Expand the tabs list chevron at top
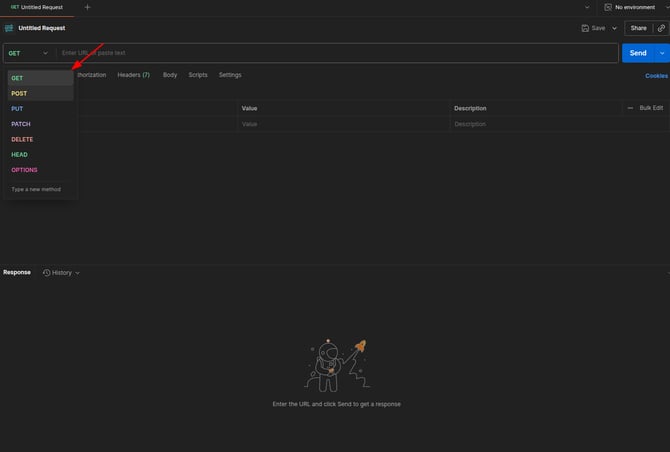Viewport: 670px width, 452px height. (x=585, y=7)
